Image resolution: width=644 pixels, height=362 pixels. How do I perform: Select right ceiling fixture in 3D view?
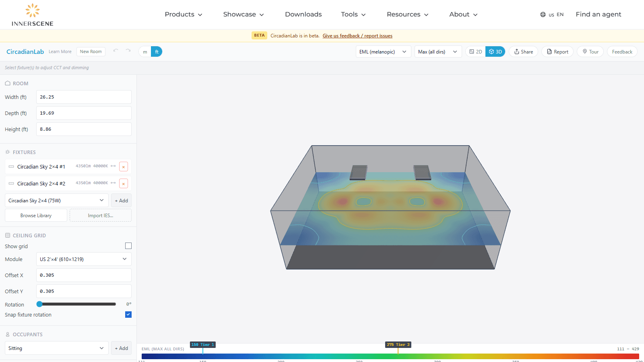tap(422, 173)
